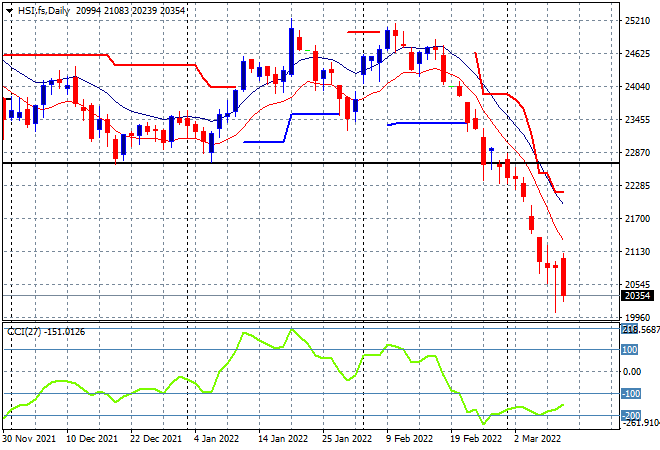This screenshot has height=450, width=660.
Task: Click the 4 Jan 2022 date label
Action: pos(216,439)
